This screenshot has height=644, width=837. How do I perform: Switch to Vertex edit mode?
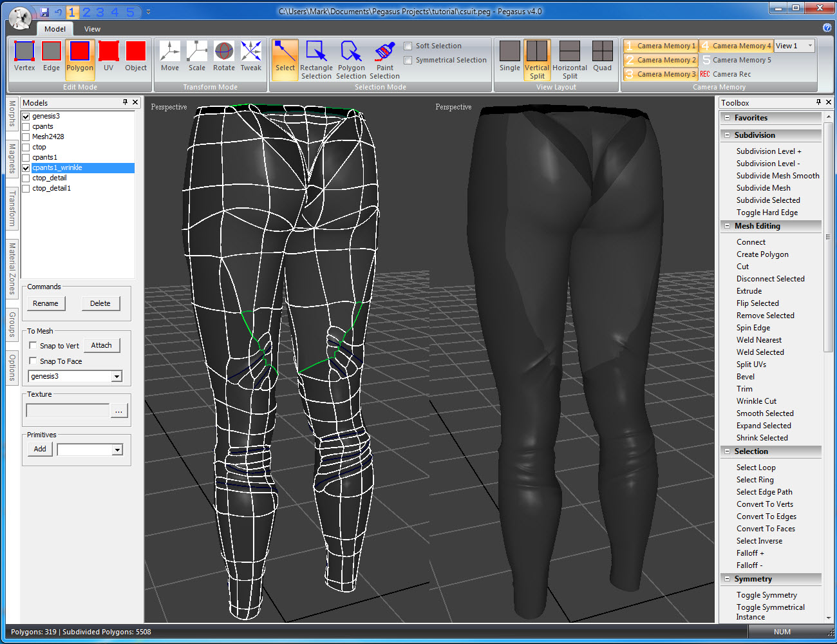tap(24, 57)
